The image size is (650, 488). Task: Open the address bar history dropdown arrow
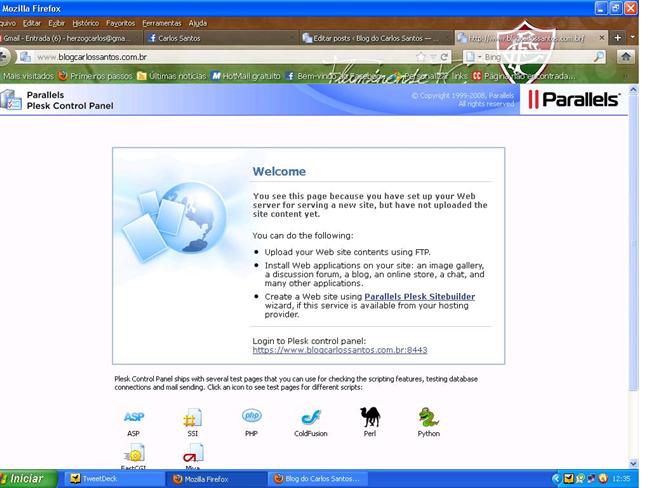tap(433, 57)
